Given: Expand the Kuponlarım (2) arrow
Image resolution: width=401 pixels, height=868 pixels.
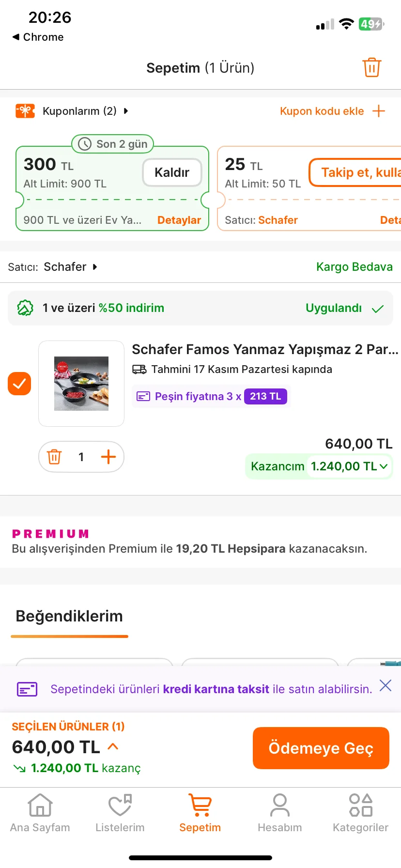Looking at the screenshot, I should [x=126, y=111].
